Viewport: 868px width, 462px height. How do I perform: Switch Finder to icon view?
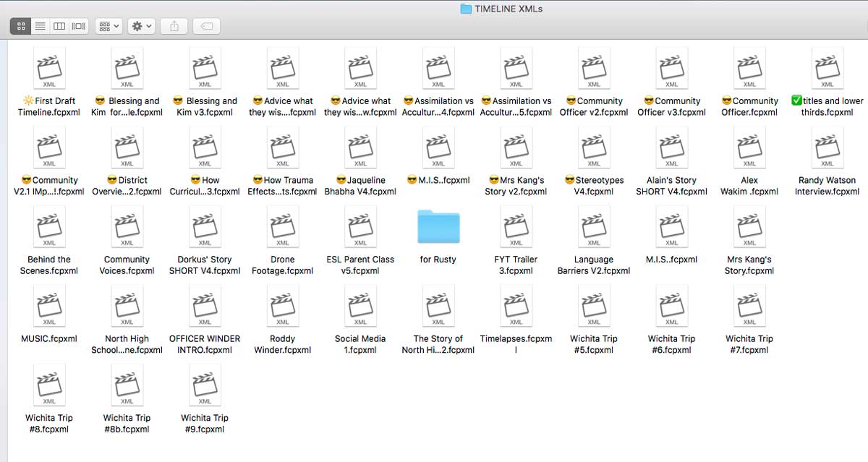(20, 26)
